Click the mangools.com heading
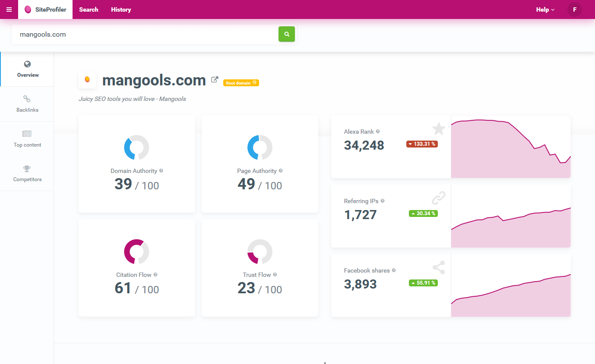This screenshot has height=364, width=595. coord(154,80)
